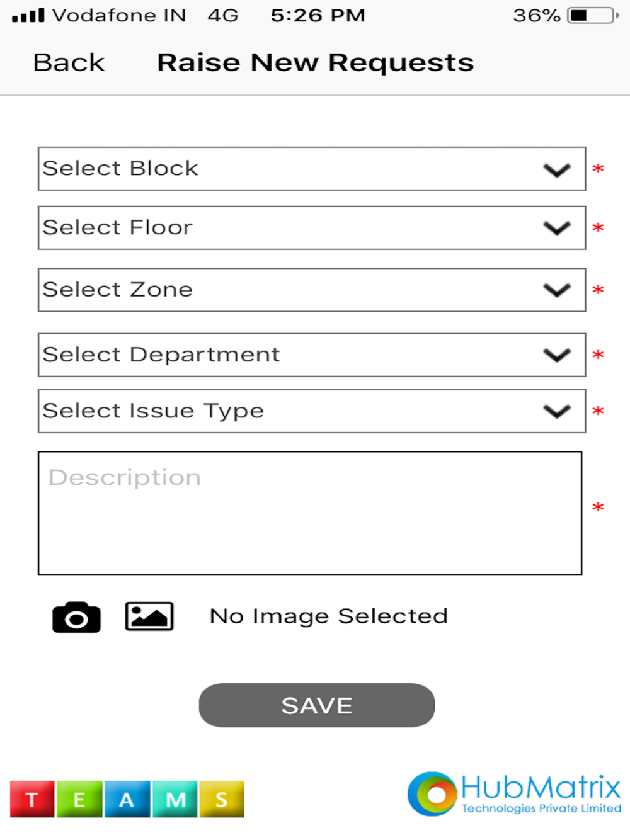This screenshot has width=630, height=840.
Task: Tap the green E tile in TEAMS logo
Action: [79, 799]
